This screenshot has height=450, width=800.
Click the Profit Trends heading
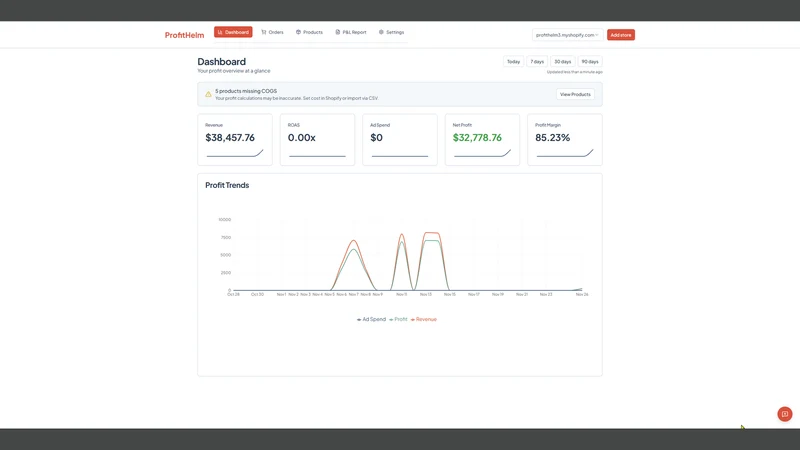point(227,185)
